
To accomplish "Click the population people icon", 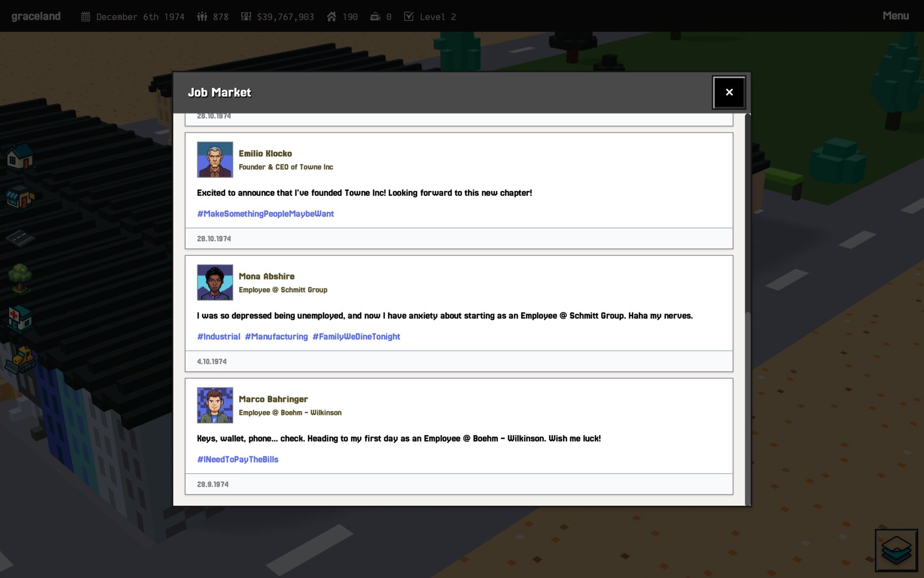I will 202,17.
